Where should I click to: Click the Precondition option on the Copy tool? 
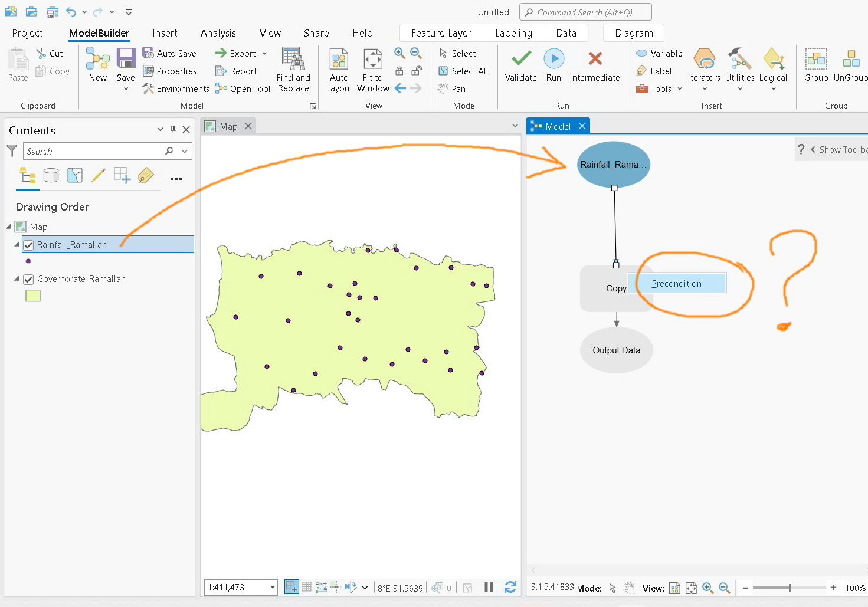676,283
